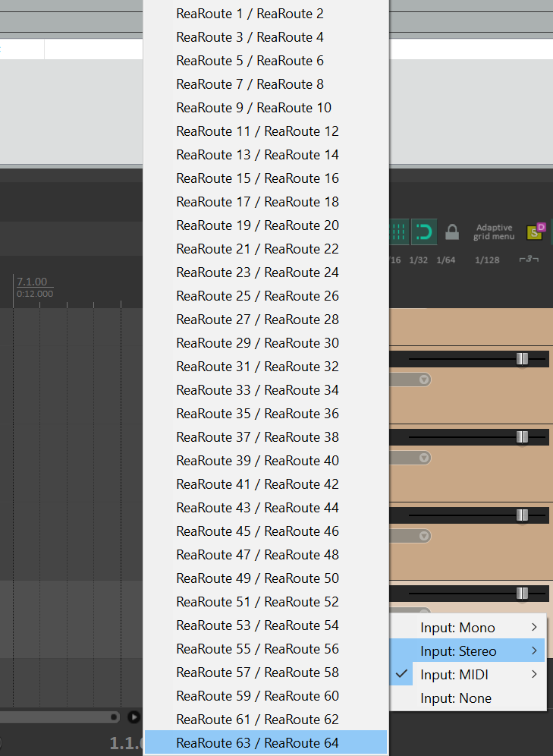Click arrow beside Input: MIDI
The width and height of the screenshot is (553, 756).
pyautogui.click(x=534, y=674)
